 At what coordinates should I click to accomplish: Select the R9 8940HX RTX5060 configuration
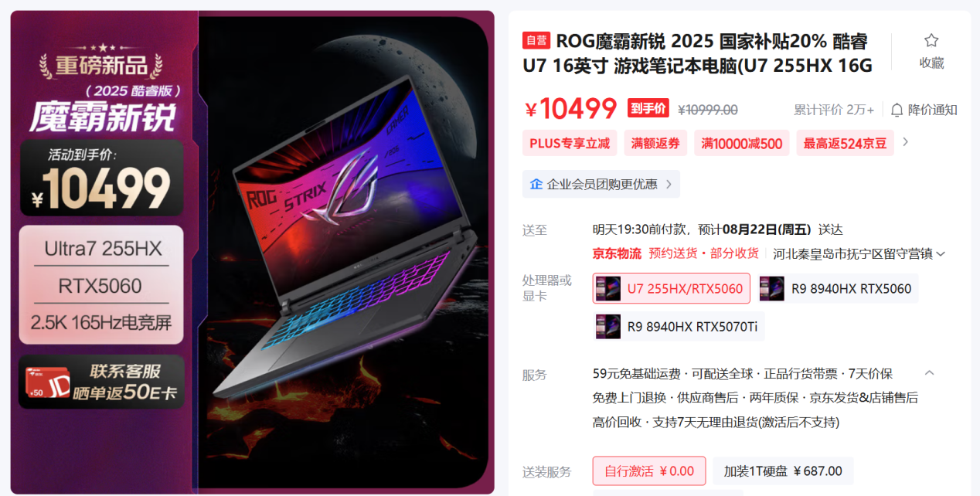(837, 289)
